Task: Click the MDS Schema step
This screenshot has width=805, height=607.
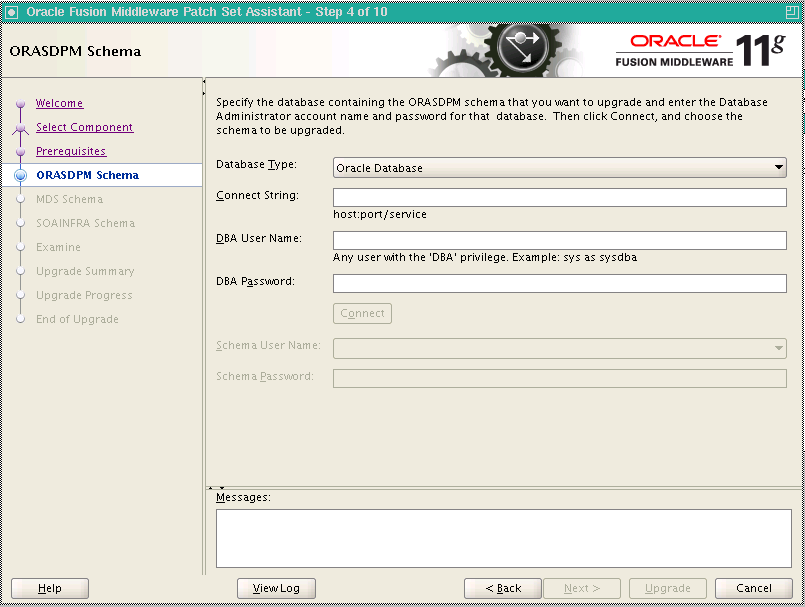Action: (69, 199)
